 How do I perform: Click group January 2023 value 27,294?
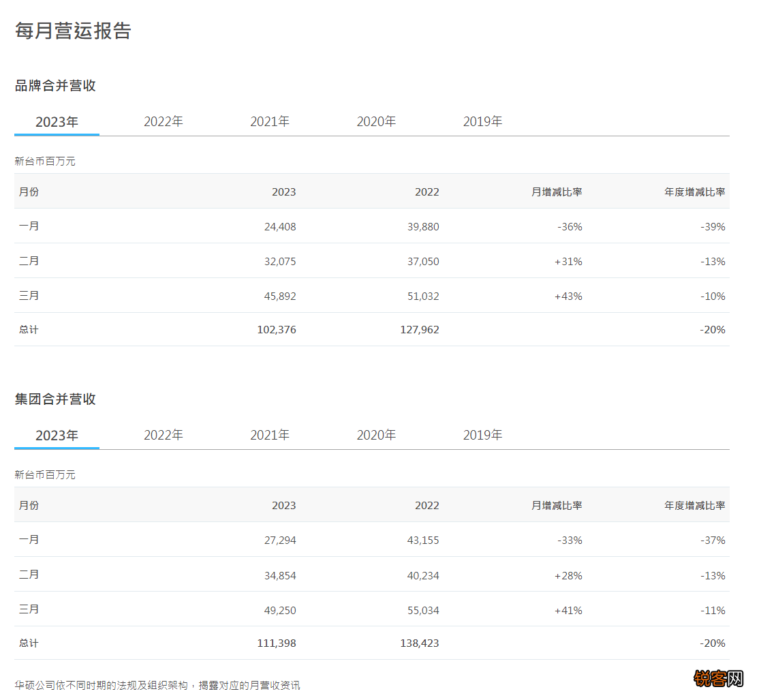tap(280, 540)
